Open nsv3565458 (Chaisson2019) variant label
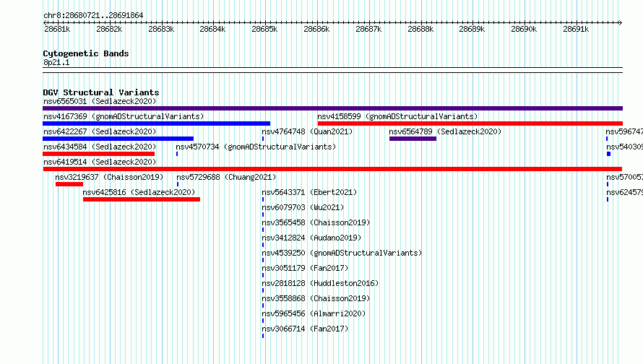The width and height of the screenshot is (643, 364). [x=316, y=222]
